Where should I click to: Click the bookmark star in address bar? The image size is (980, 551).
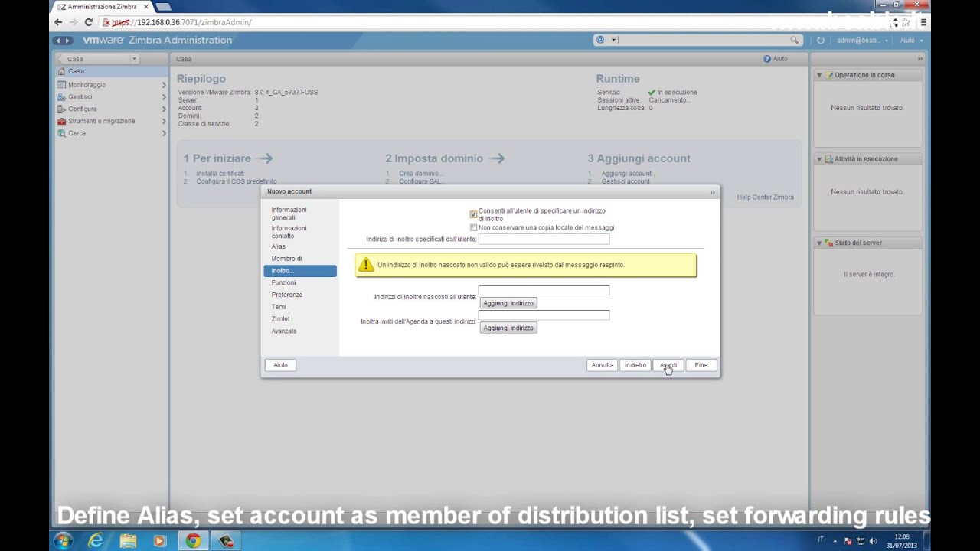906,22
